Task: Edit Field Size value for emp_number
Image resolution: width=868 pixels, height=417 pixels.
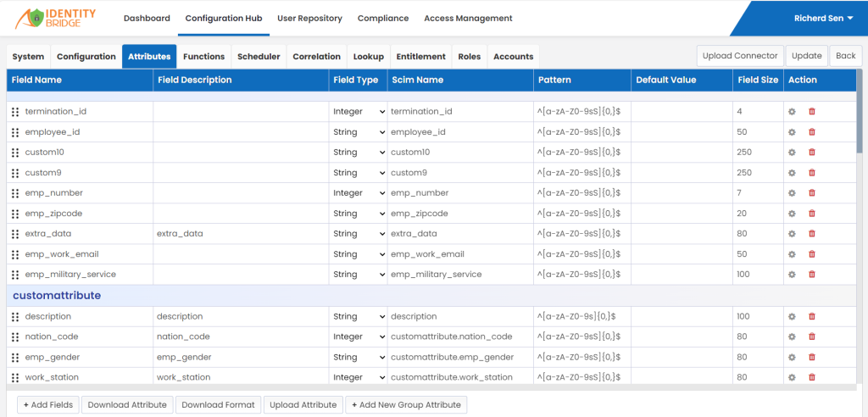Action: [757, 192]
